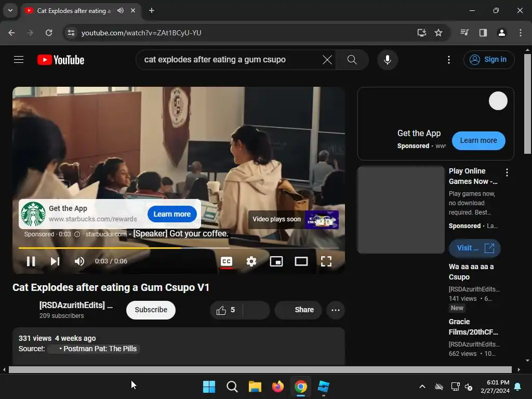532x399 pixels.
Task: Open File Explorer from the taskbar
Action: click(x=255, y=387)
